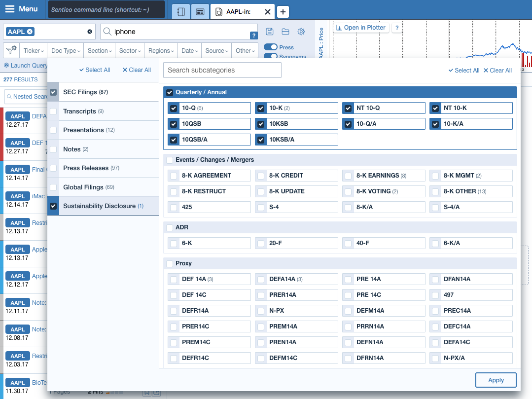This screenshot has width=532, height=399.
Task: Click the dashboard layout icon in top bar
Action: (x=200, y=12)
